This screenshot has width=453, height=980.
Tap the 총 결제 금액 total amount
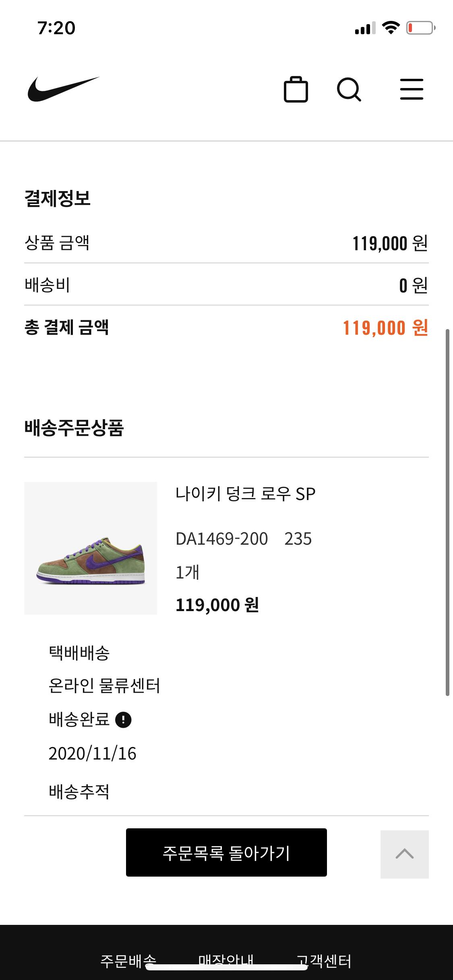(x=385, y=327)
